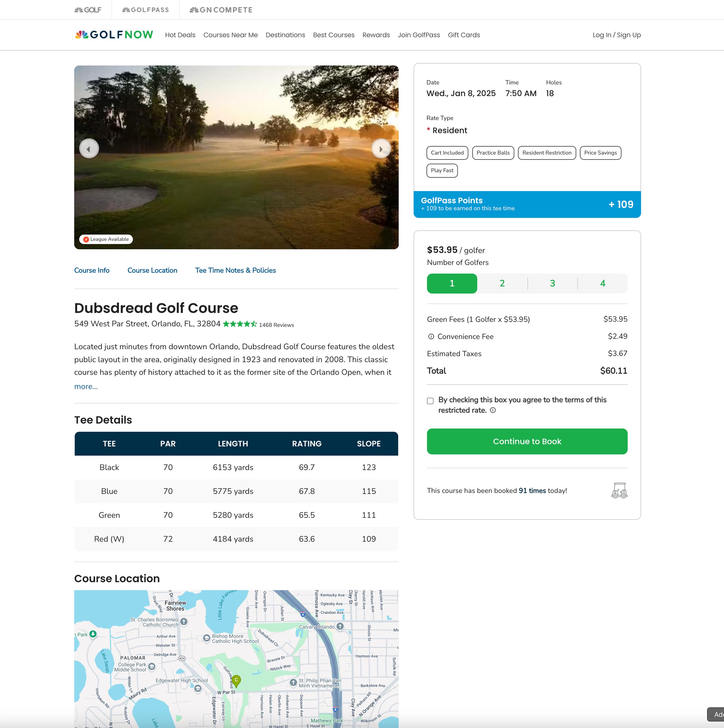Open the Tee Time Notes & Policies tab

point(235,270)
